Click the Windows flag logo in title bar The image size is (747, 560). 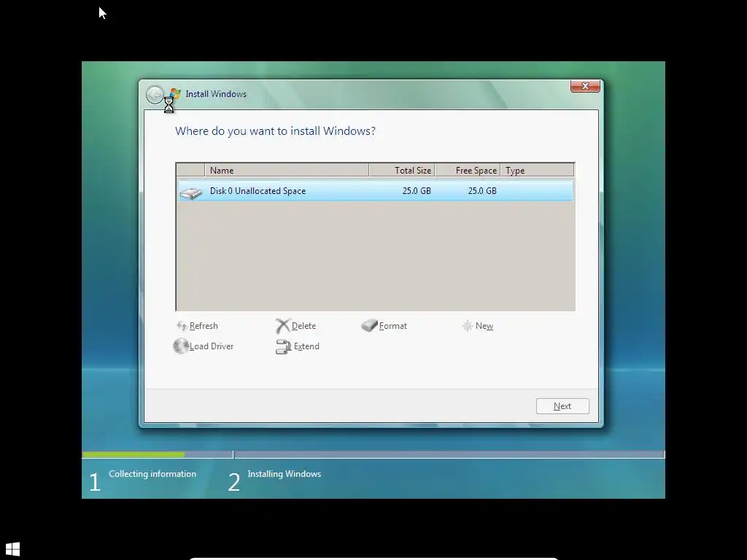[175, 93]
